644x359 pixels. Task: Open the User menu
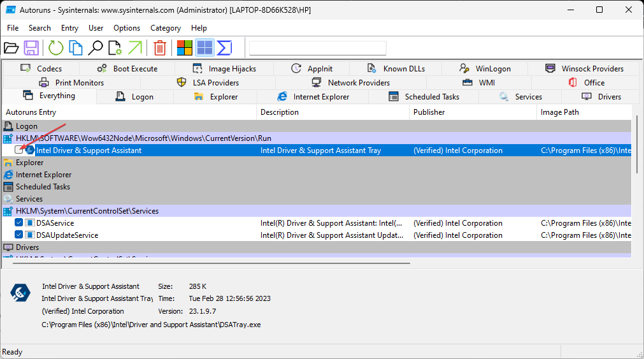[x=96, y=28]
